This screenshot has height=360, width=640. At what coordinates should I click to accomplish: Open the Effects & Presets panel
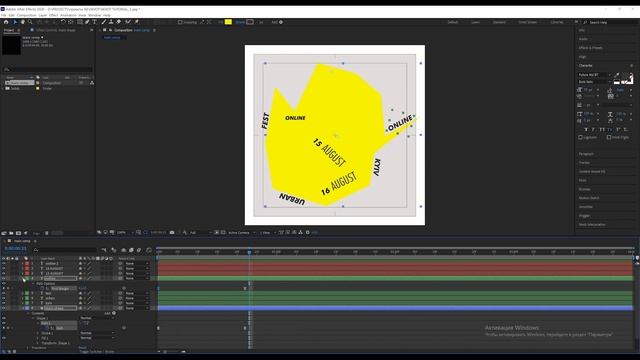click(x=591, y=48)
